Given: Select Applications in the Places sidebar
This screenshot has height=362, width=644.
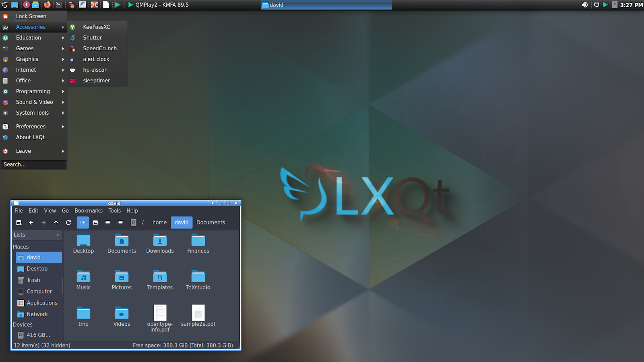Looking at the screenshot, I should point(39,303).
